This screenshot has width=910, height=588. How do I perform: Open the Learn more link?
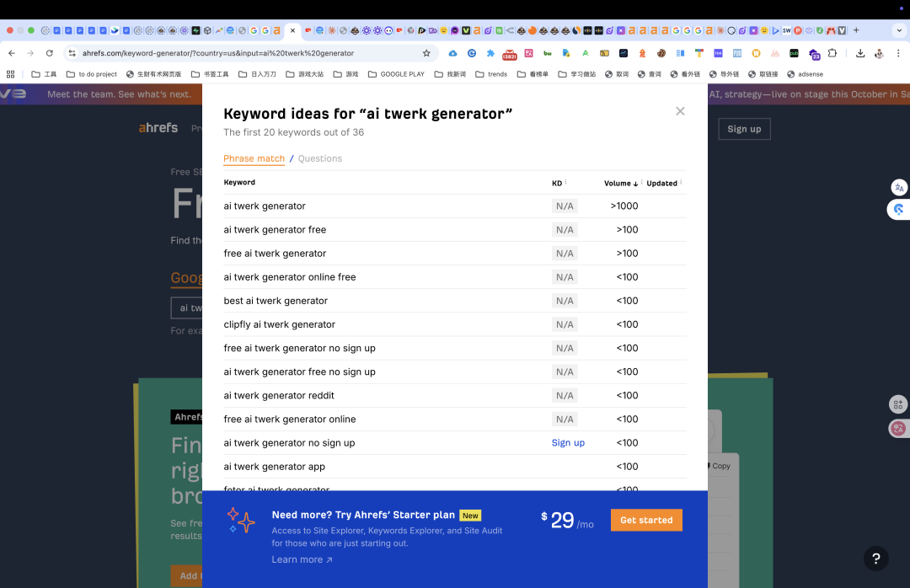pos(302,559)
